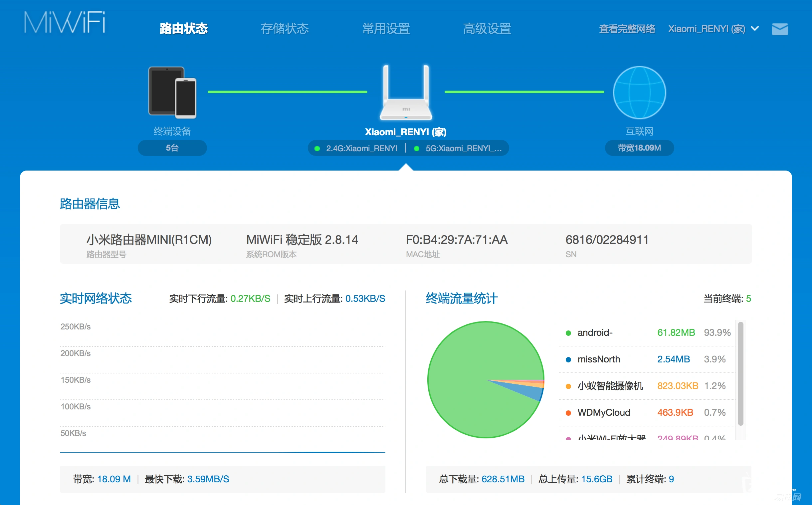This screenshot has height=505, width=812.
Task: Click the internet globe icon
Action: pyautogui.click(x=639, y=93)
